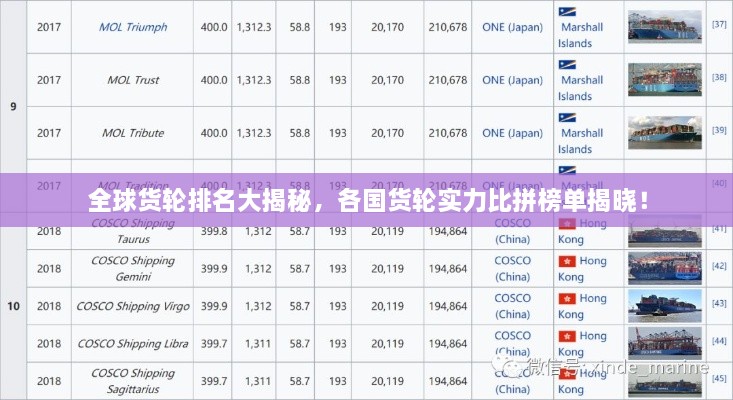The height and width of the screenshot is (400, 733).
Task: Click the 399.8 length in Taurus row
Action: (x=214, y=231)
